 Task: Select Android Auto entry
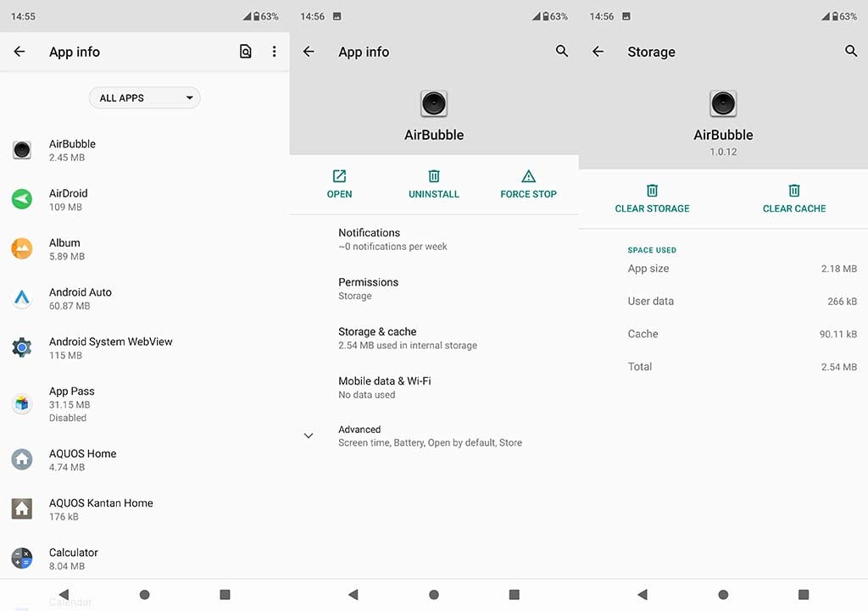coord(144,298)
